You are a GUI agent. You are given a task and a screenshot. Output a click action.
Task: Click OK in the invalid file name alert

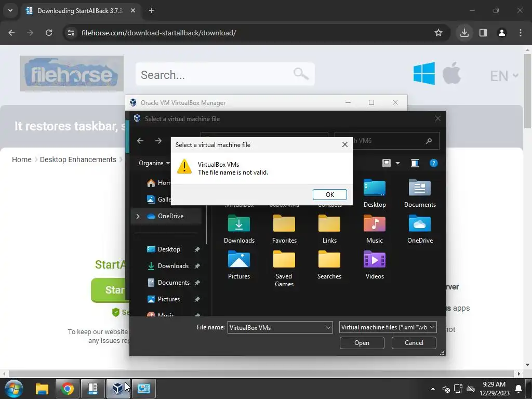click(x=329, y=194)
